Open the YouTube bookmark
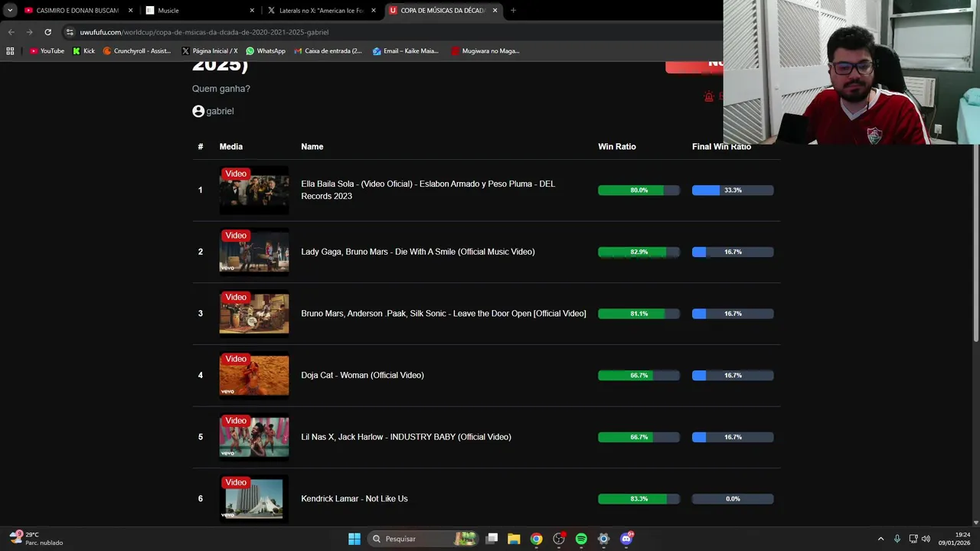Screen dimensions: 980x551 (47, 51)
